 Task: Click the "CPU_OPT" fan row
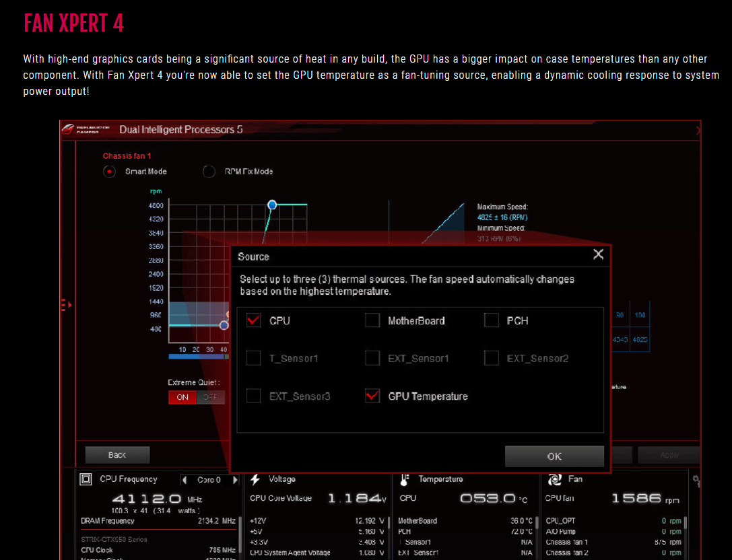point(613,521)
